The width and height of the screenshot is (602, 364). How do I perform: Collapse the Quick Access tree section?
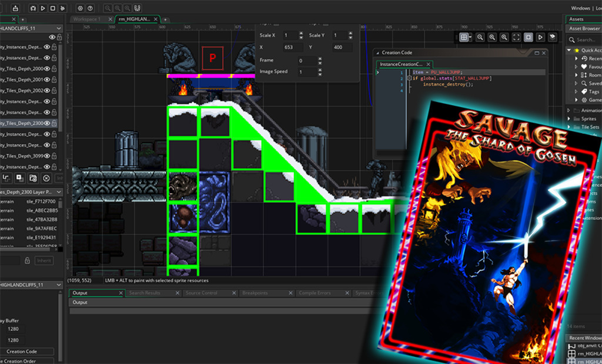click(x=569, y=50)
